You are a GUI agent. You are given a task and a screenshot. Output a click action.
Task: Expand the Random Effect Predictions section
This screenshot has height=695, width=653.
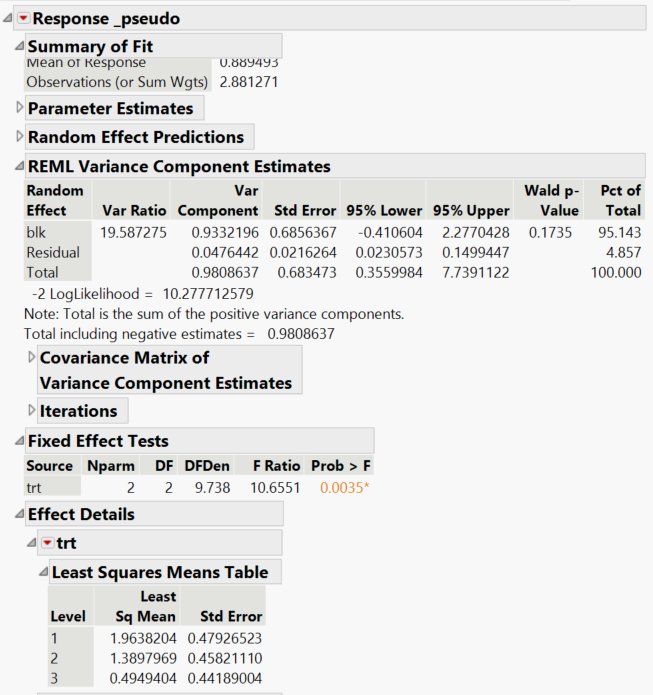tap(19, 137)
